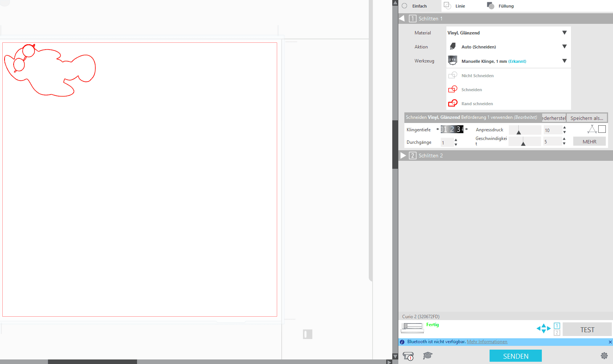
Task: Adjust the Geschwindigkeit slider
Action: point(524,142)
